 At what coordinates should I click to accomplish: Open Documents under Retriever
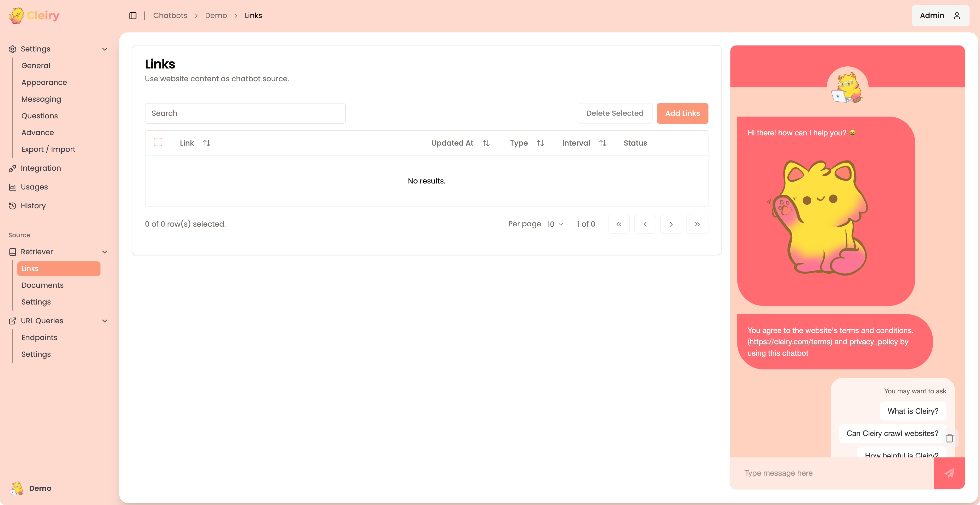click(x=42, y=285)
